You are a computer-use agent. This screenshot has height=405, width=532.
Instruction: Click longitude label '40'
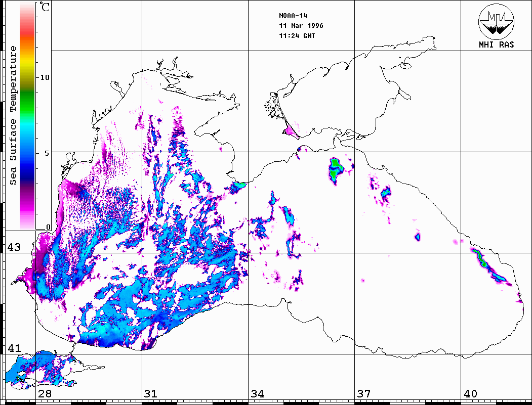(470, 393)
